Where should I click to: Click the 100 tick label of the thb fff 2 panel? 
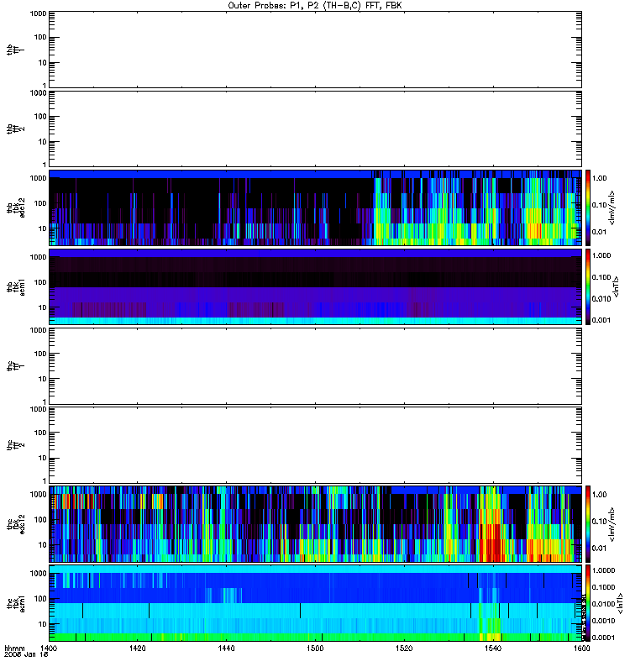[x=40, y=117]
